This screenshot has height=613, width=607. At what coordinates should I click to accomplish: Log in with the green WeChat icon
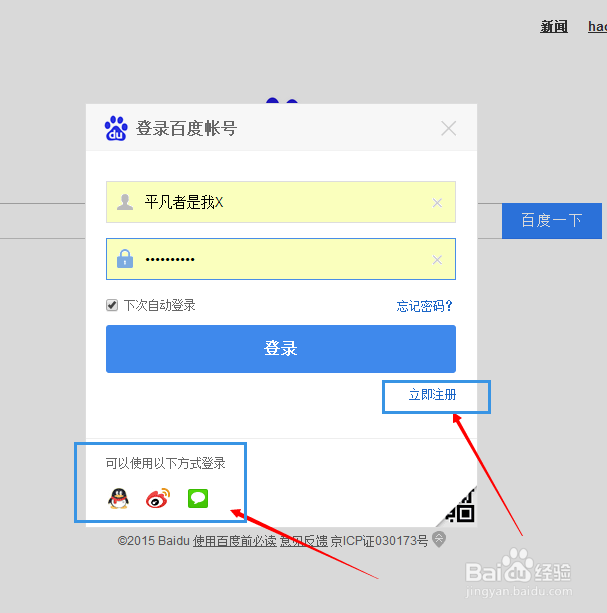(x=198, y=498)
